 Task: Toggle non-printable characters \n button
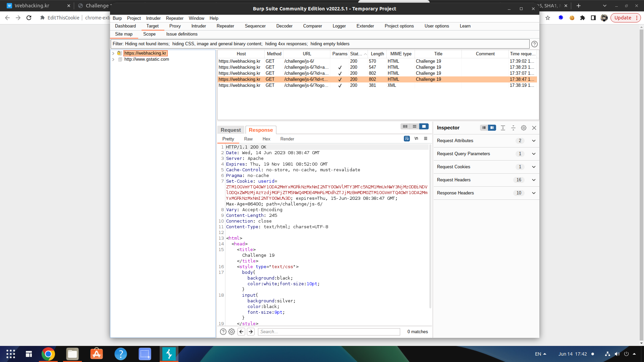416,138
